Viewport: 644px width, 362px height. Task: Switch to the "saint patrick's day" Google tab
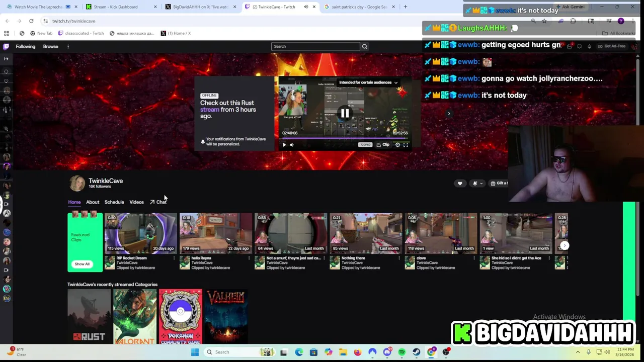pos(359,7)
